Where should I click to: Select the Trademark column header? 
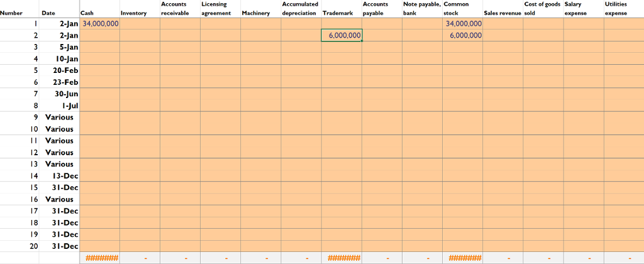pyautogui.click(x=341, y=9)
